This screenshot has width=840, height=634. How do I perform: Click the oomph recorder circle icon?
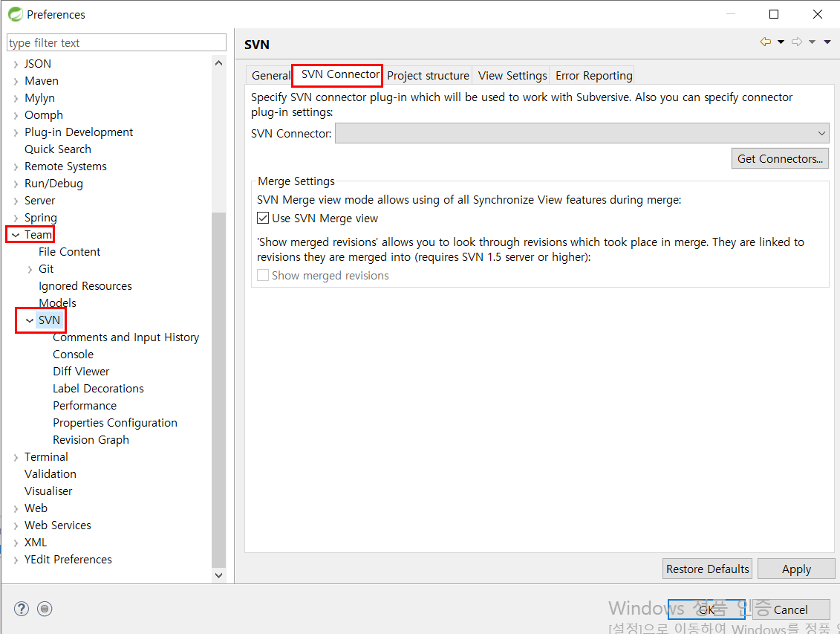(45, 609)
